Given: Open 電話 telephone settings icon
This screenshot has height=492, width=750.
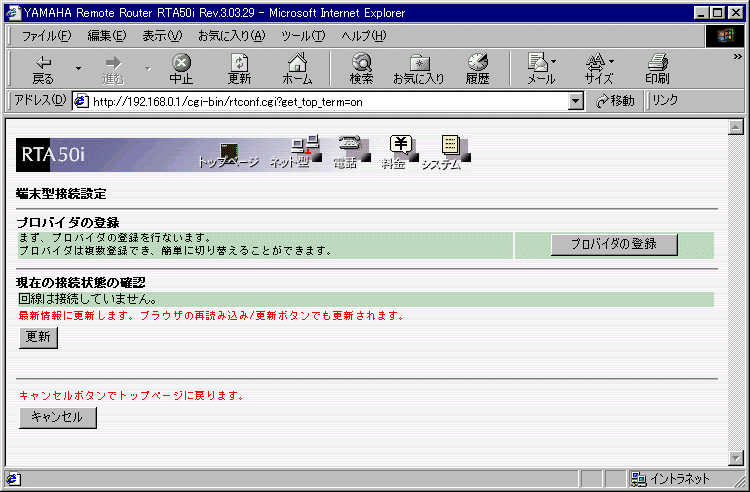Looking at the screenshot, I should [x=351, y=152].
